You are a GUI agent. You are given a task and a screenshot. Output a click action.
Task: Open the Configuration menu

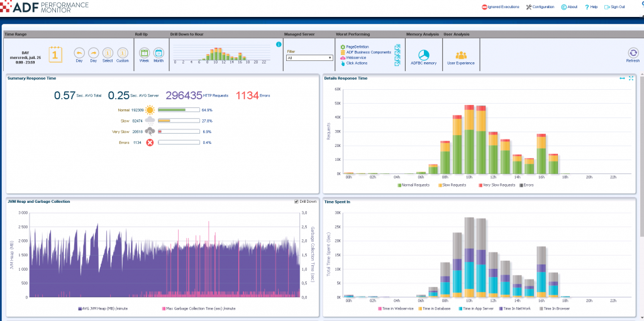[540, 7]
